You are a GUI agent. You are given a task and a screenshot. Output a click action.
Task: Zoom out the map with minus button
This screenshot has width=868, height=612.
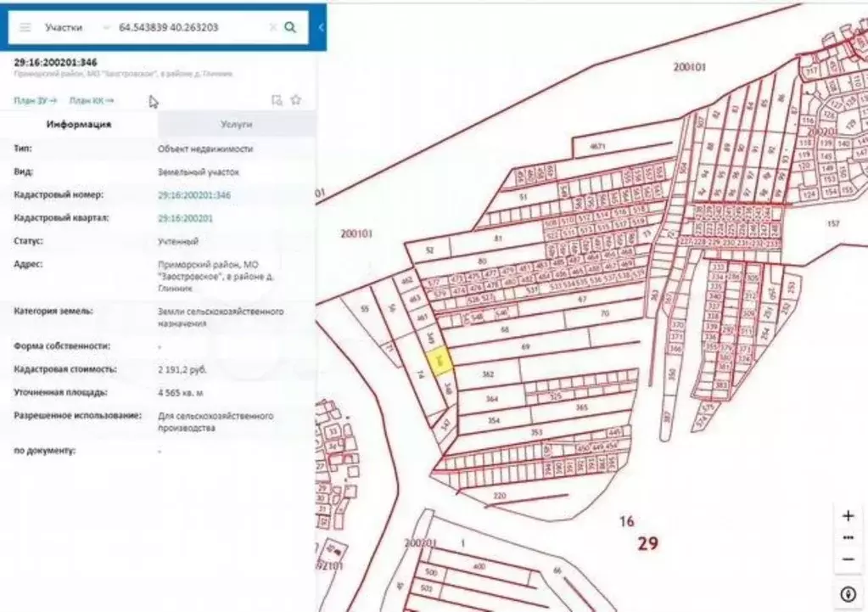click(x=848, y=559)
